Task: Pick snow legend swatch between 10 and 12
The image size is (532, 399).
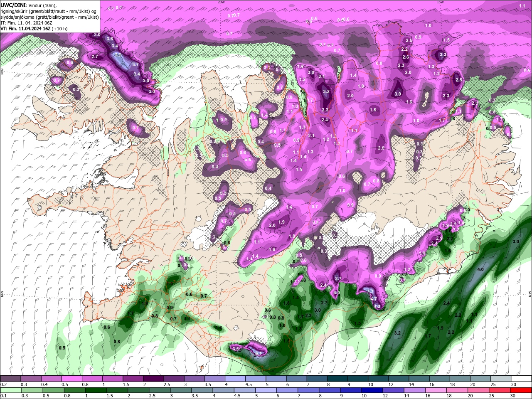Action: [x=379, y=379]
